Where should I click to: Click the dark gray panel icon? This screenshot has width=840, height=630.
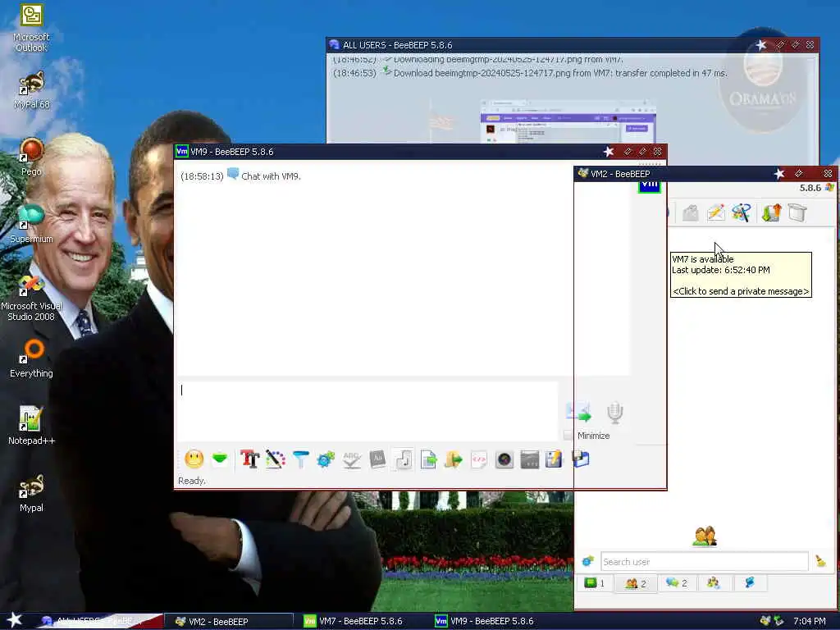(529, 459)
